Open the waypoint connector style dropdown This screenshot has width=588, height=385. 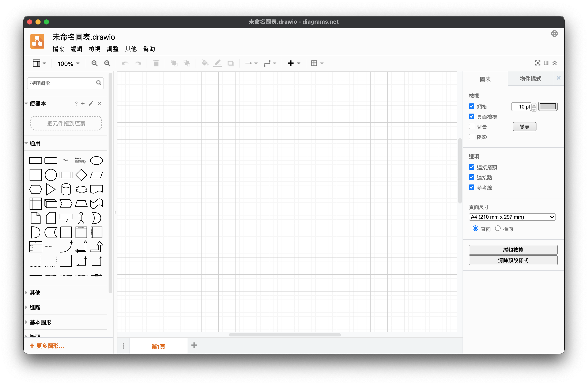click(270, 64)
